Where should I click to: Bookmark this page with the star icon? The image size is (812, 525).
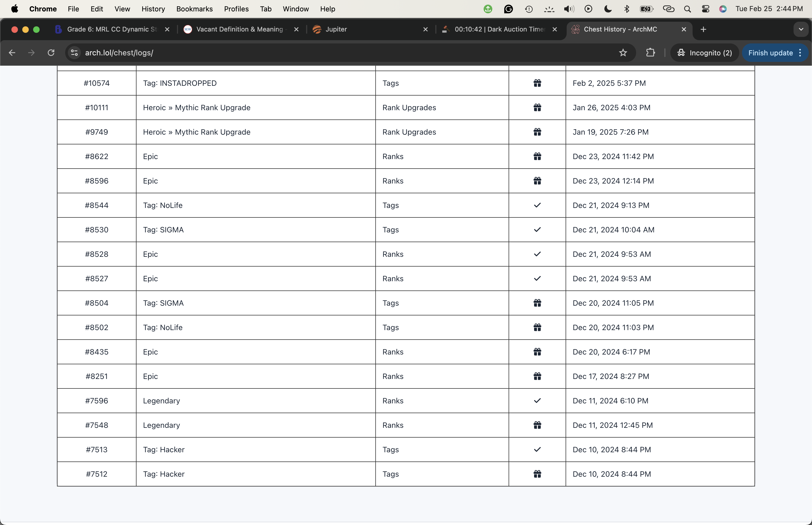623,53
